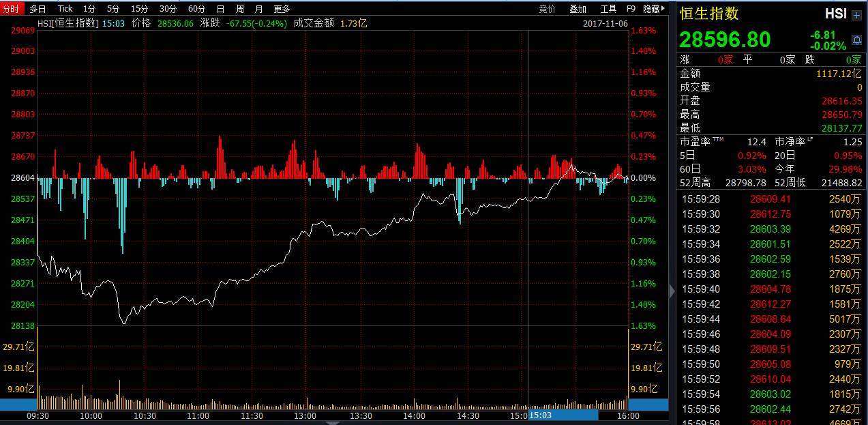Click the latest price 28596.80

coord(725,40)
